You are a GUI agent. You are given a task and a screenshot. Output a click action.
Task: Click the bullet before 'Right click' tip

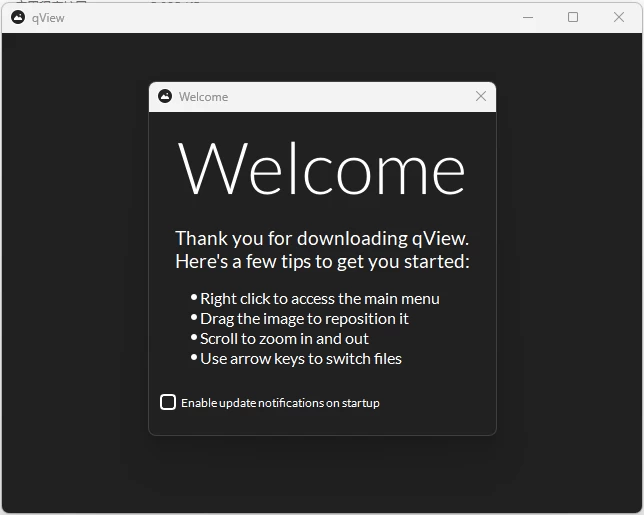point(194,297)
